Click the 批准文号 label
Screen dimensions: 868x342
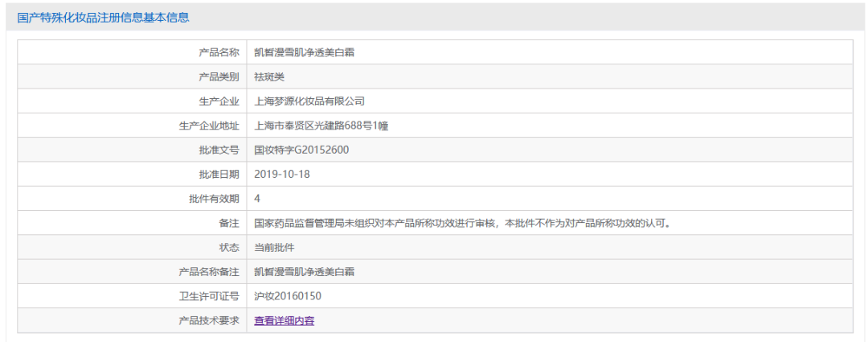(219, 150)
